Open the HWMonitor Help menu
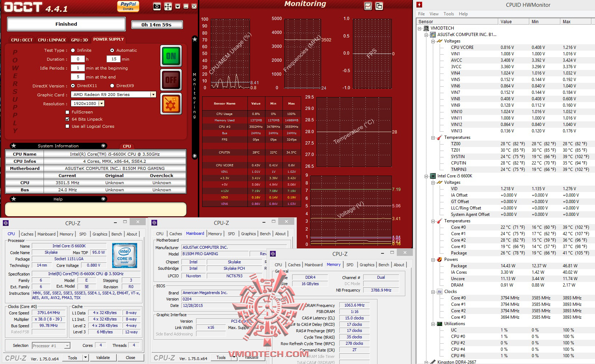The height and width of the screenshot is (364, 595). pos(463,14)
